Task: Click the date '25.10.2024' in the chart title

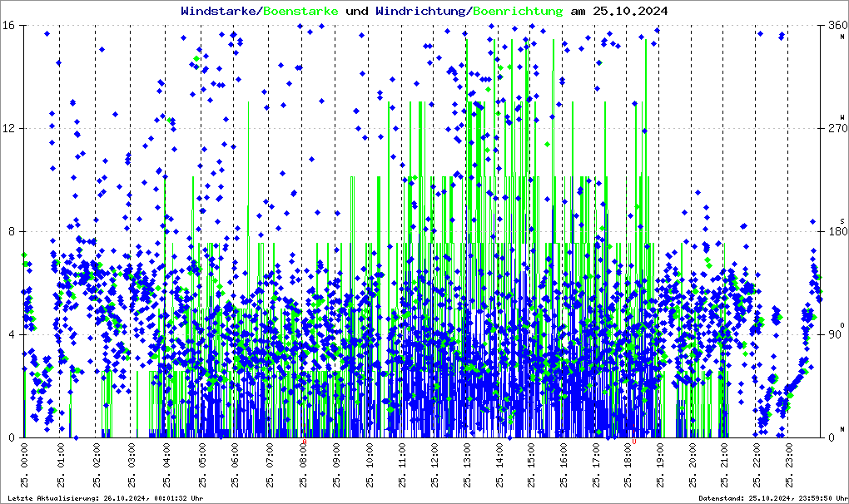Action: tap(630, 11)
